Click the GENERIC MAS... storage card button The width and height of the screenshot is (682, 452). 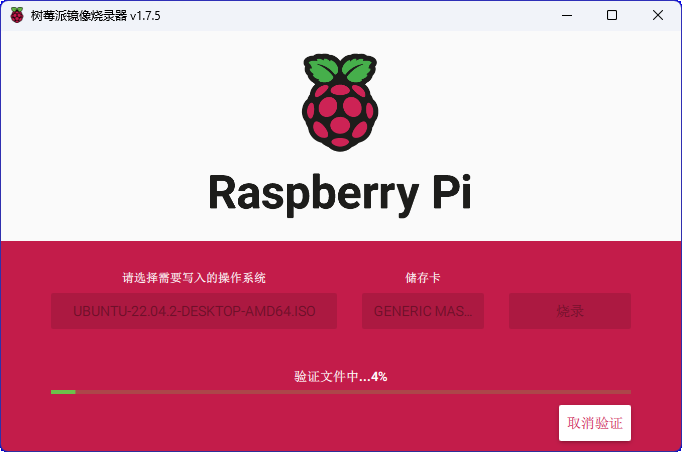coord(423,311)
